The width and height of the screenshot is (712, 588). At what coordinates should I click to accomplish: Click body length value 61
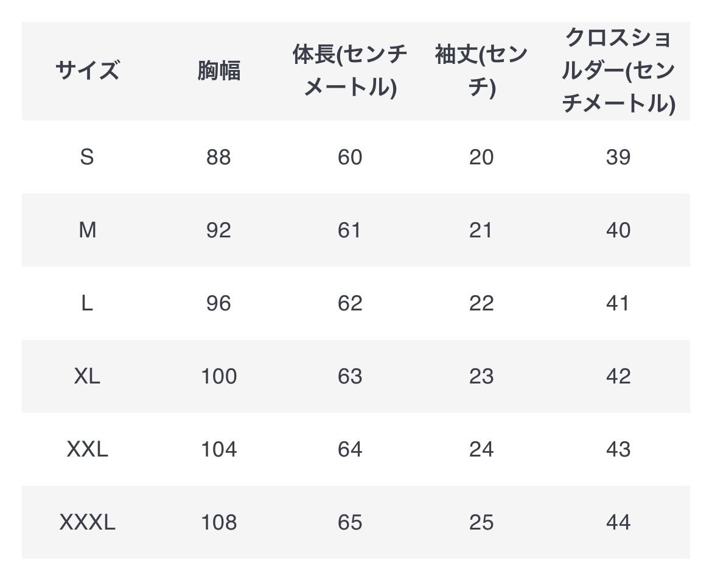click(x=349, y=230)
